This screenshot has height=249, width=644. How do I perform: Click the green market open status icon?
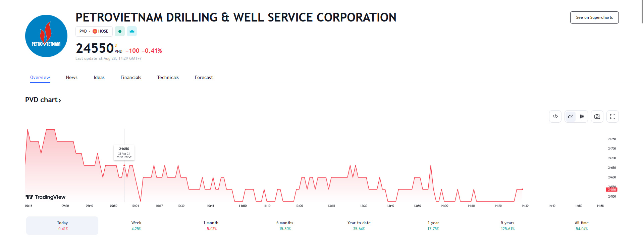click(x=120, y=31)
